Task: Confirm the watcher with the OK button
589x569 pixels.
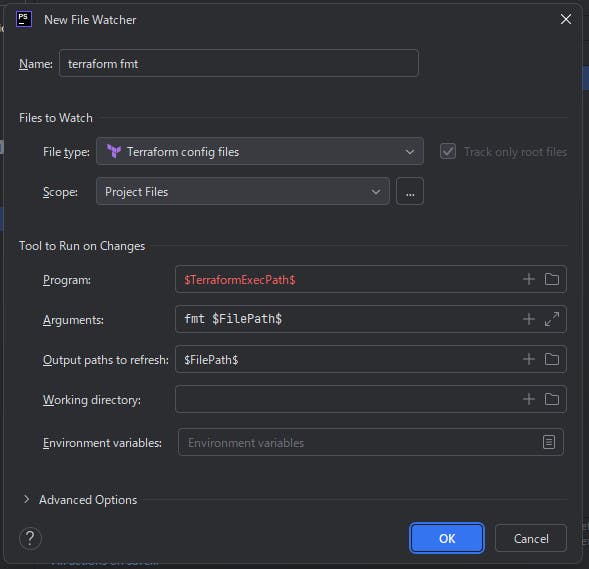Action: click(447, 538)
